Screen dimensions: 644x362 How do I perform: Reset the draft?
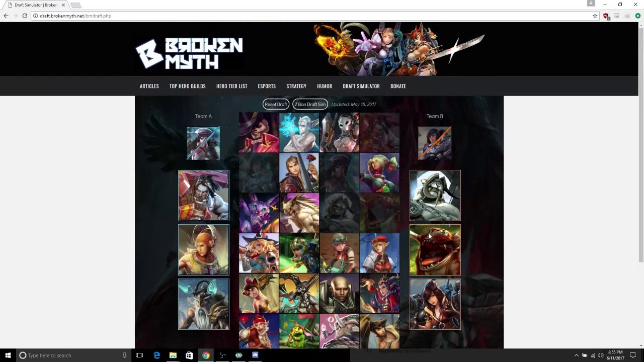[x=276, y=104]
